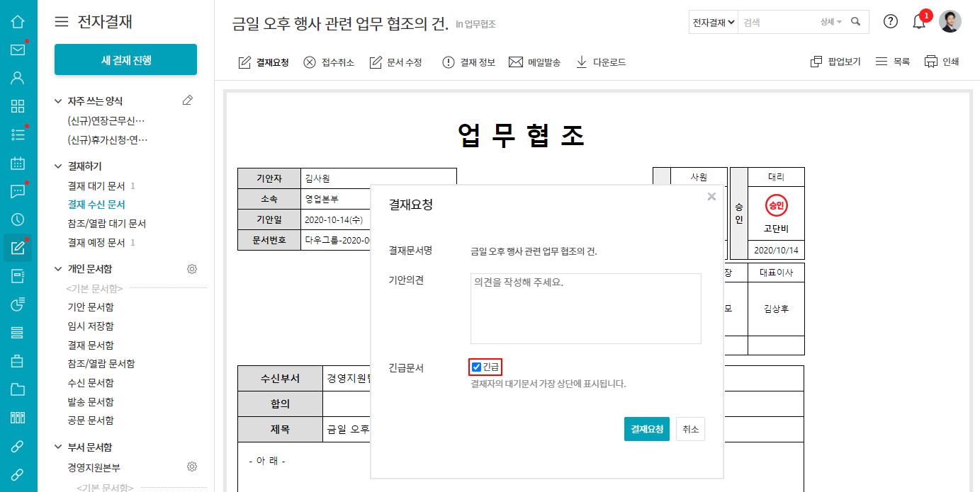Collapse the 결재하기 section

(58, 166)
